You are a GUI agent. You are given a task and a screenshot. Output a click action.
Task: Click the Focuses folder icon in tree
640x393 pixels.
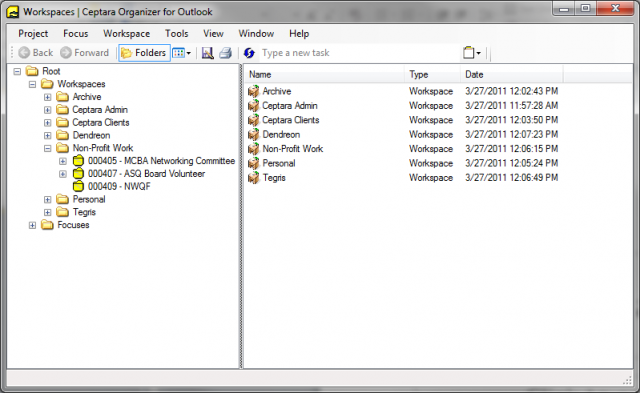pyautogui.click(x=47, y=225)
